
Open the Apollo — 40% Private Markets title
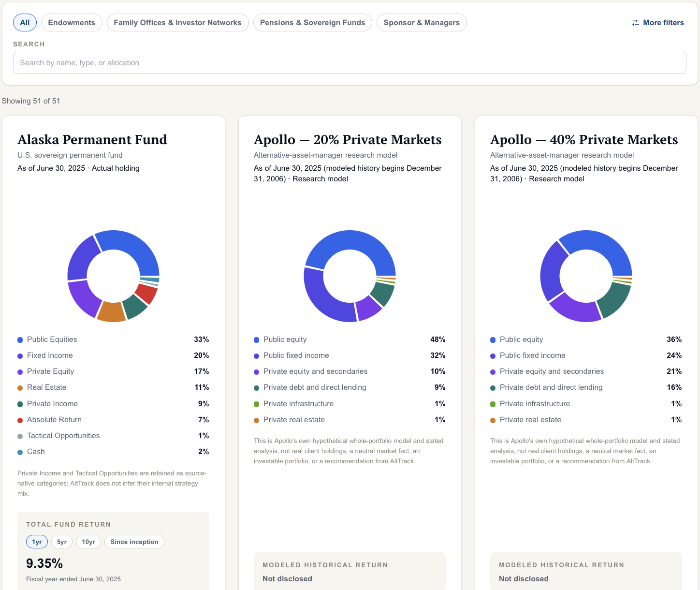tap(584, 140)
